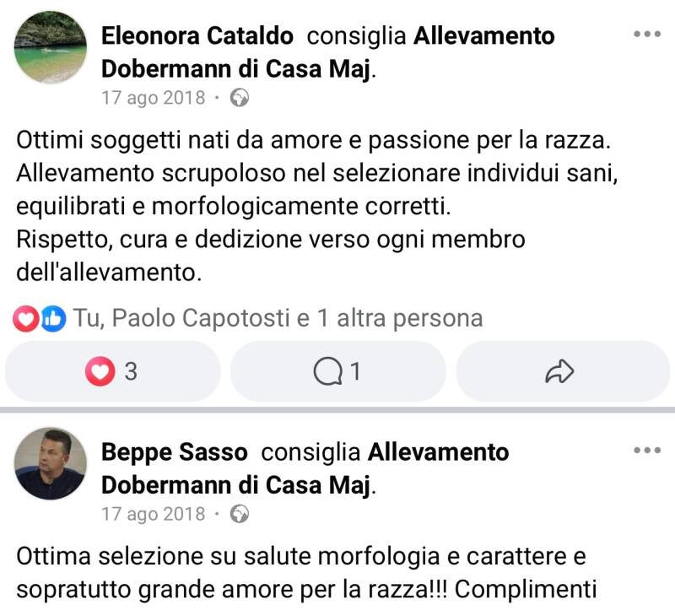Viewport: 675px width, 616px height.
Task: Open Beppe Sasso's profile picture
Action: pyautogui.click(x=51, y=463)
